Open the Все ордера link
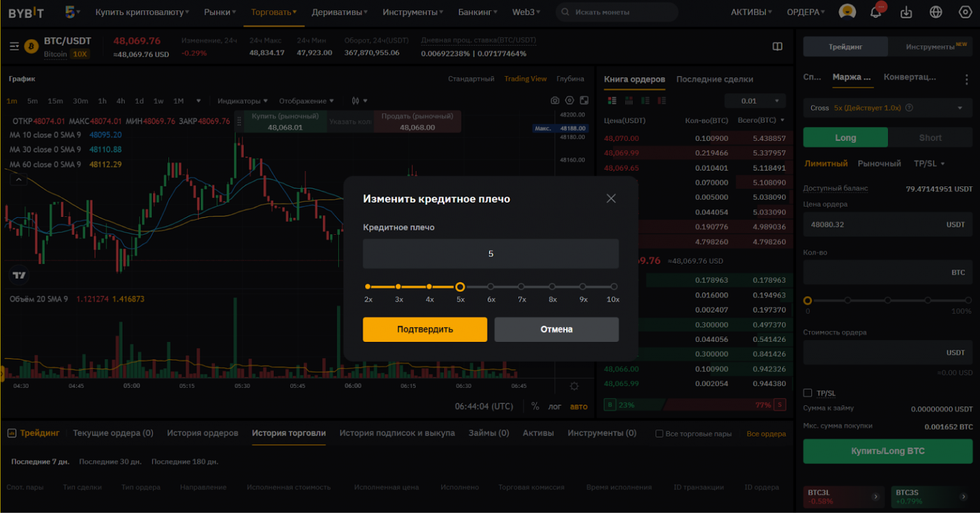This screenshot has width=980, height=513. (x=766, y=434)
